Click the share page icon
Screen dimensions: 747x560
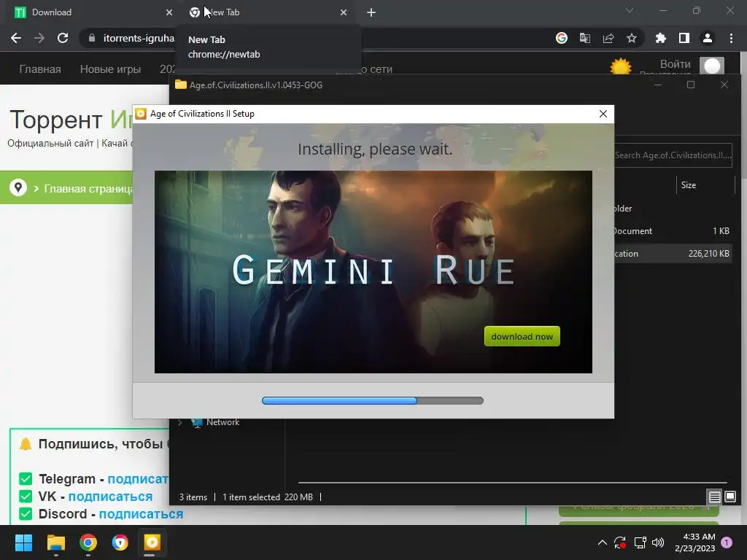[608, 38]
